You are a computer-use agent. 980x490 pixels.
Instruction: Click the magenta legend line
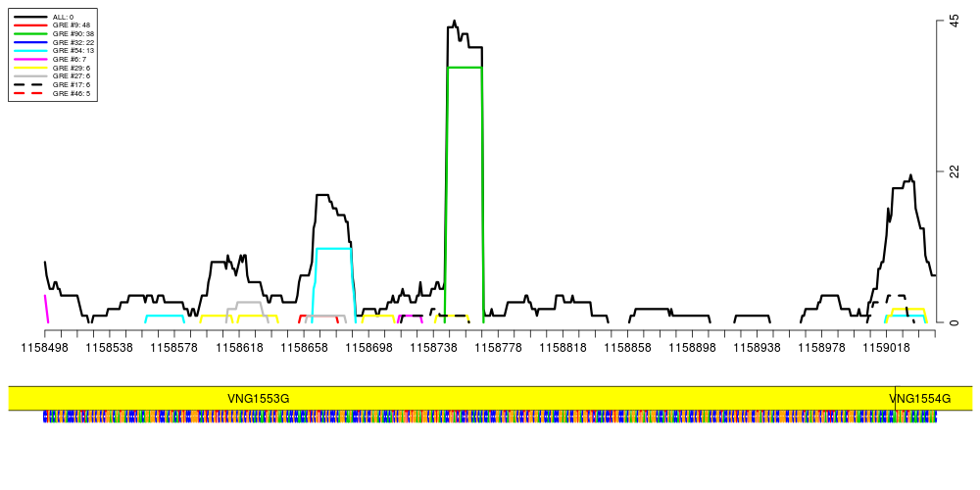tap(30, 59)
